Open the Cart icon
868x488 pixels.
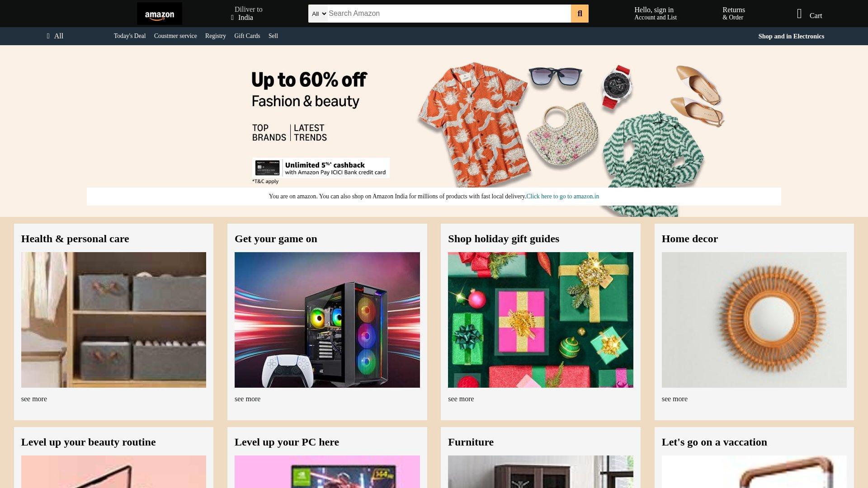799,14
